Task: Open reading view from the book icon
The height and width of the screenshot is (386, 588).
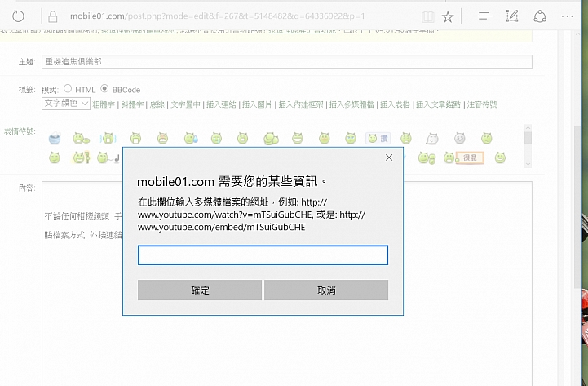Action: (427, 16)
